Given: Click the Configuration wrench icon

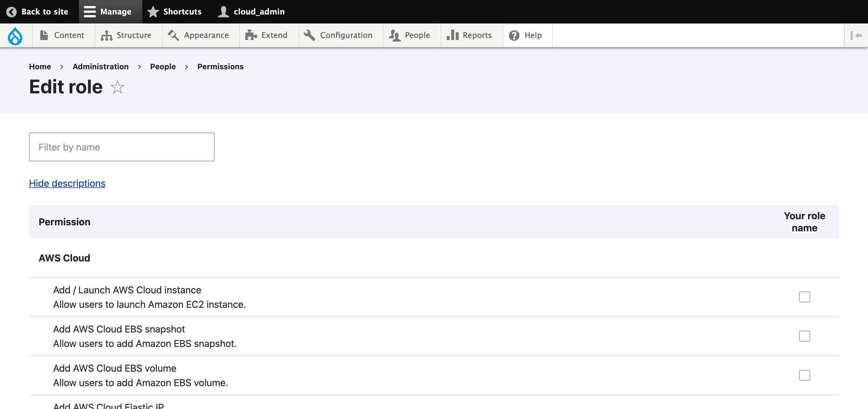Looking at the screenshot, I should pos(309,35).
